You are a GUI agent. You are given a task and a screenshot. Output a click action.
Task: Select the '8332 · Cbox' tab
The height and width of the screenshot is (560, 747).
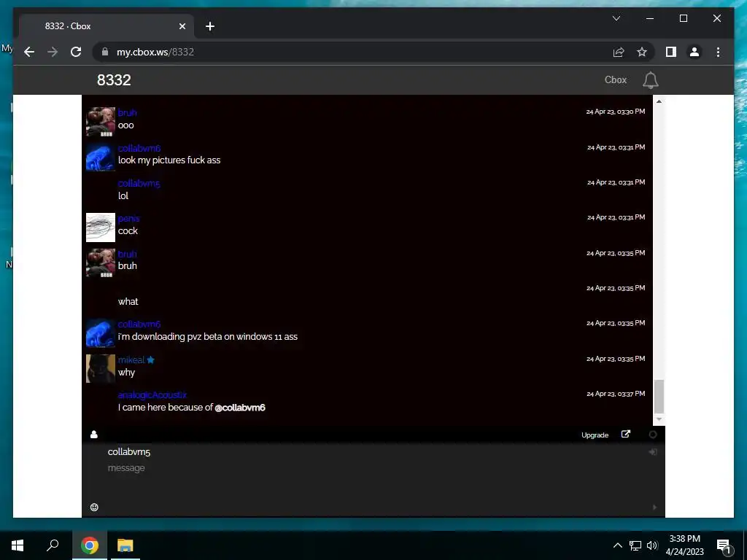(x=107, y=26)
